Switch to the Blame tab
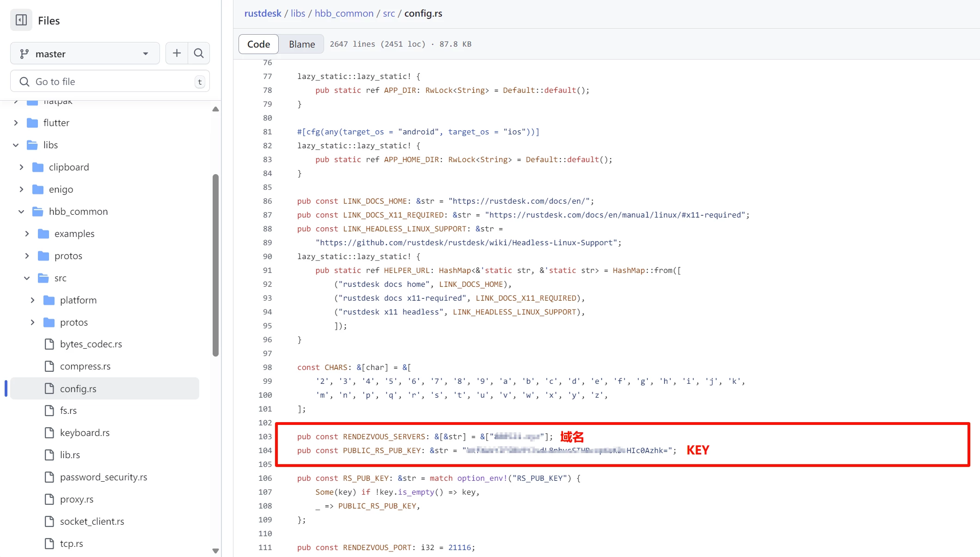 coord(302,44)
